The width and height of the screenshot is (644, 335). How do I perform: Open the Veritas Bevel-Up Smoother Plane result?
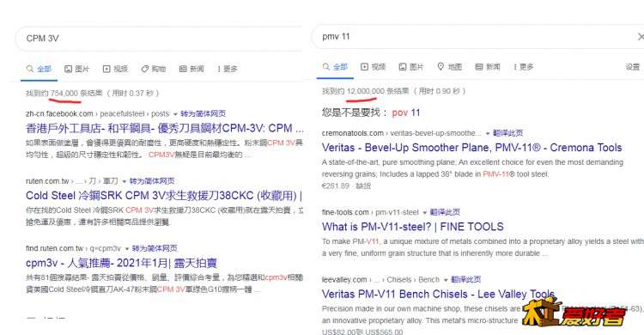pos(472,148)
